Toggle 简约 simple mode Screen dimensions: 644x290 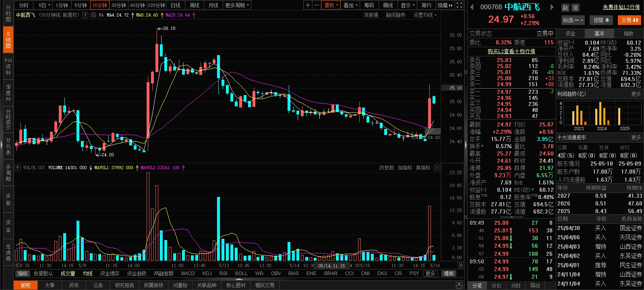tap(427, 5)
